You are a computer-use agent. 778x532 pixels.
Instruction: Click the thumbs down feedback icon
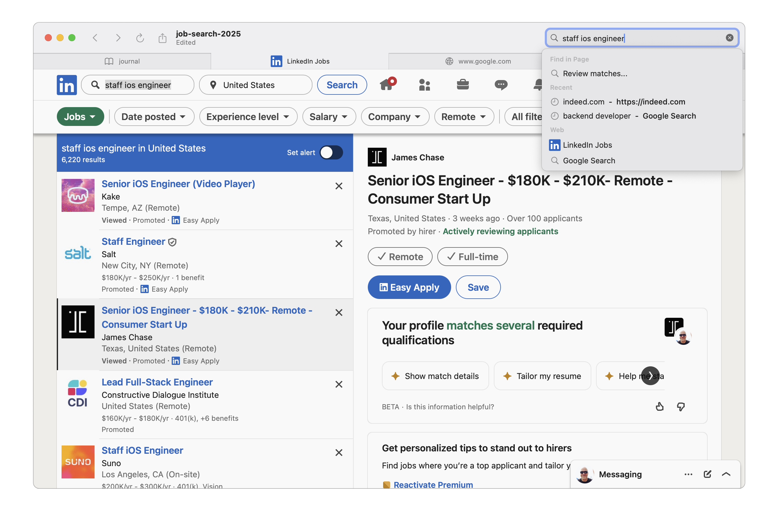click(681, 407)
